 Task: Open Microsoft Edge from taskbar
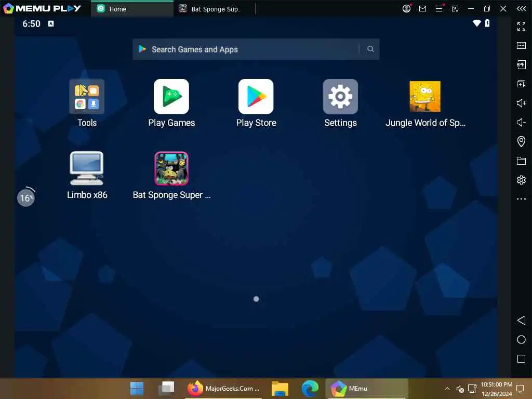pos(310,389)
